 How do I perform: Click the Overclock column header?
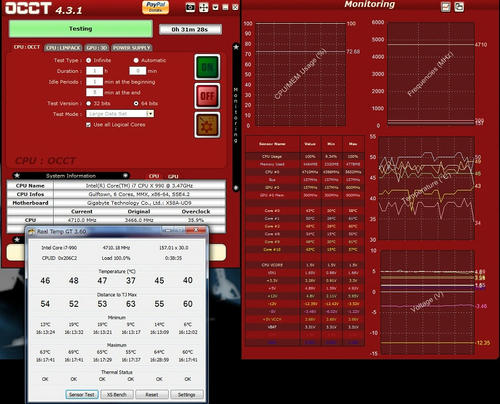click(196, 212)
